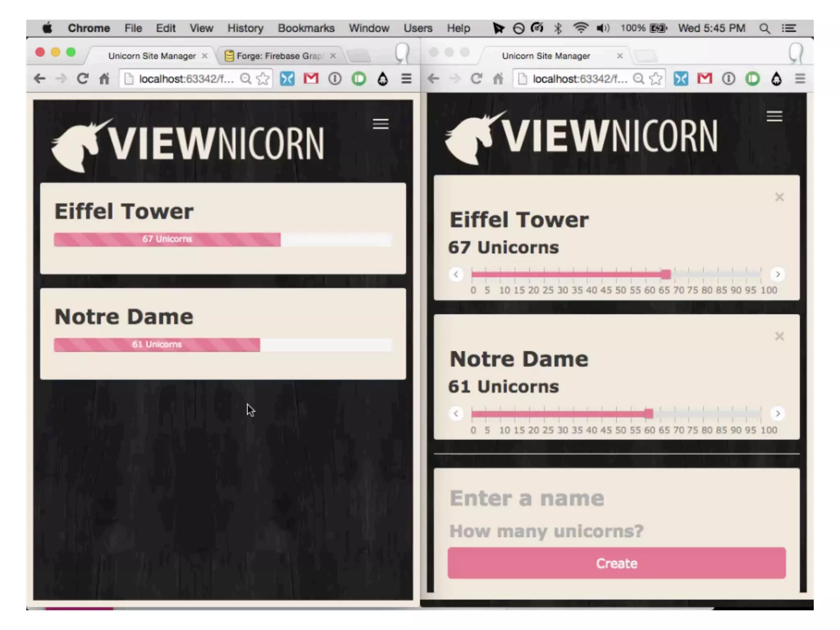Decrease Eiffel Tower unicorns with left arrow

(456, 274)
